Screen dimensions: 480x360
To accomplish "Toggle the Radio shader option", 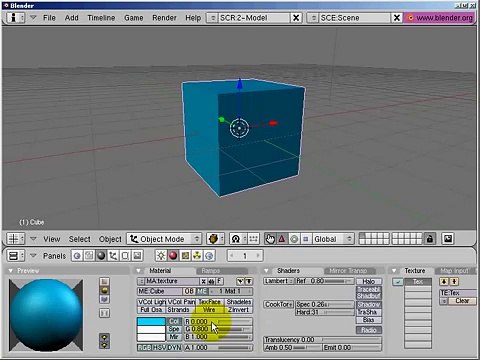I will pyautogui.click(x=369, y=330).
